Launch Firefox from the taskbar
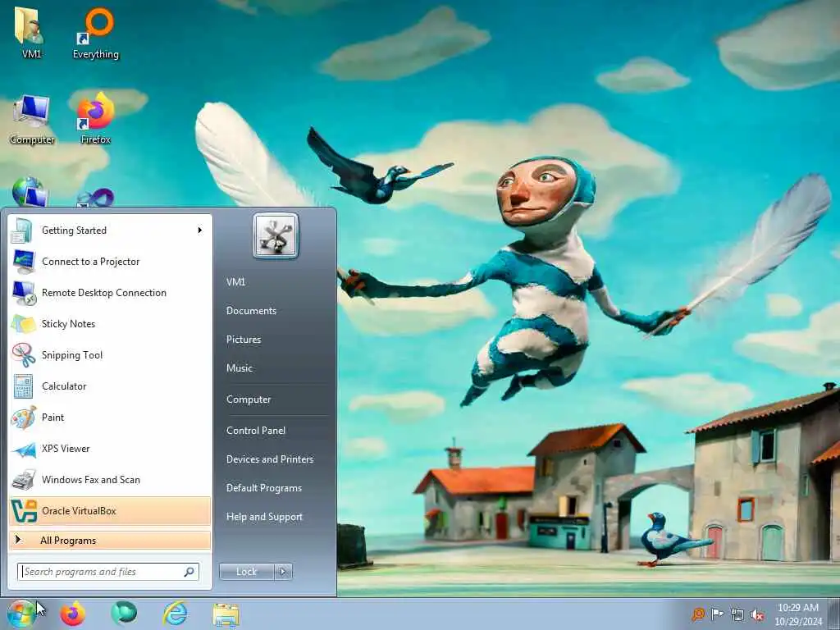This screenshot has height=630, width=840. pos(72,614)
